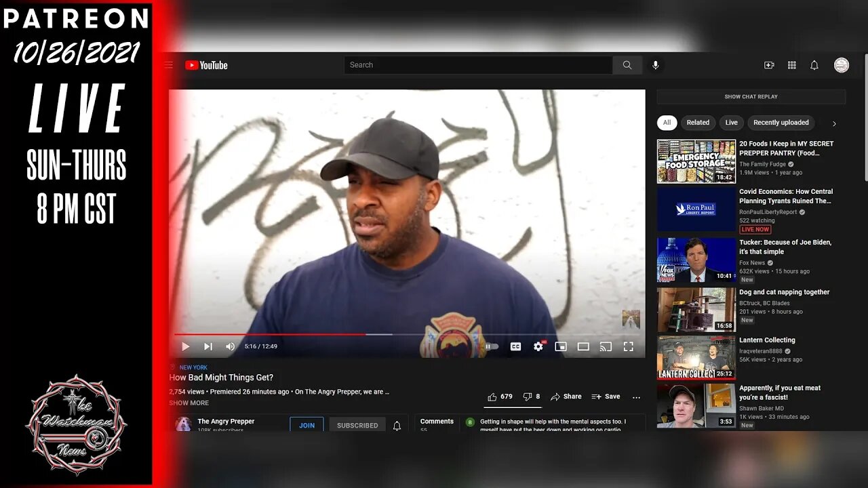Open the YouTube hamburger guide menu
The height and width of the screenshot is (488, 868).
[x=169, y=65]
